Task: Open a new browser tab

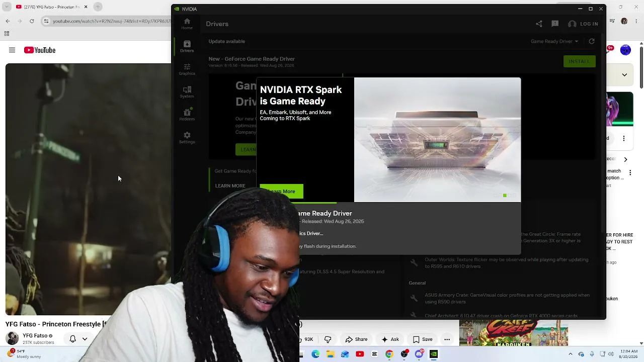Action: coord(98,7)
